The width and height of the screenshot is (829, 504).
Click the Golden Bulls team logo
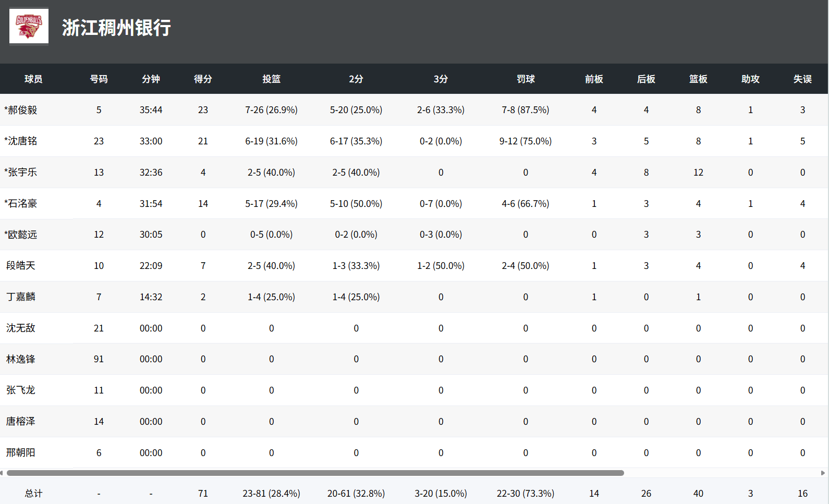[29, 26]
